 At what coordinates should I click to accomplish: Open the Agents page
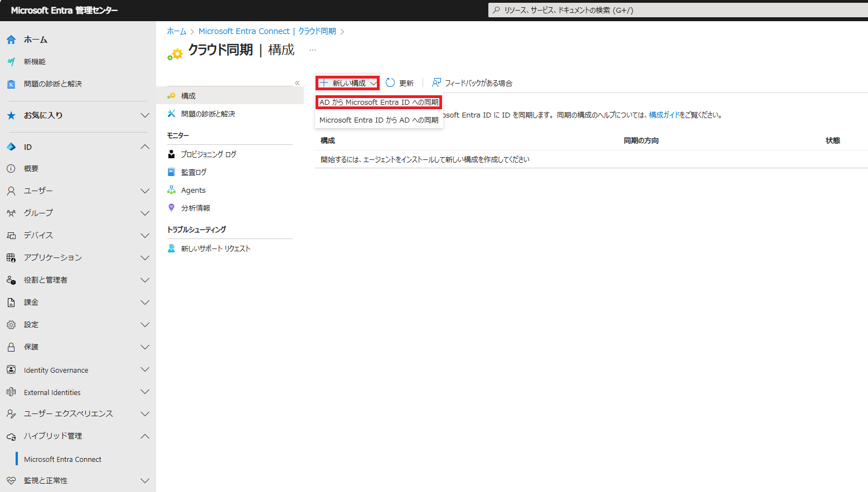tap(192, 189)
